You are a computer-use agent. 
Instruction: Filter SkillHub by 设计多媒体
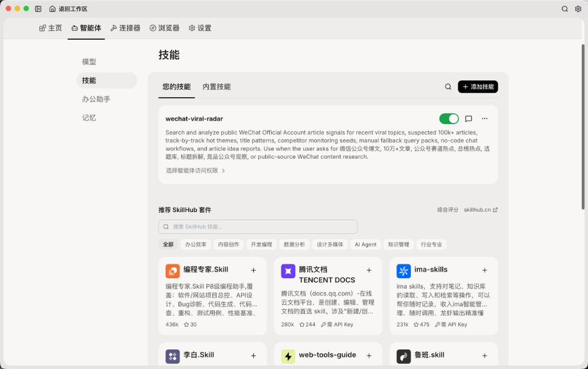click(330, 244)
